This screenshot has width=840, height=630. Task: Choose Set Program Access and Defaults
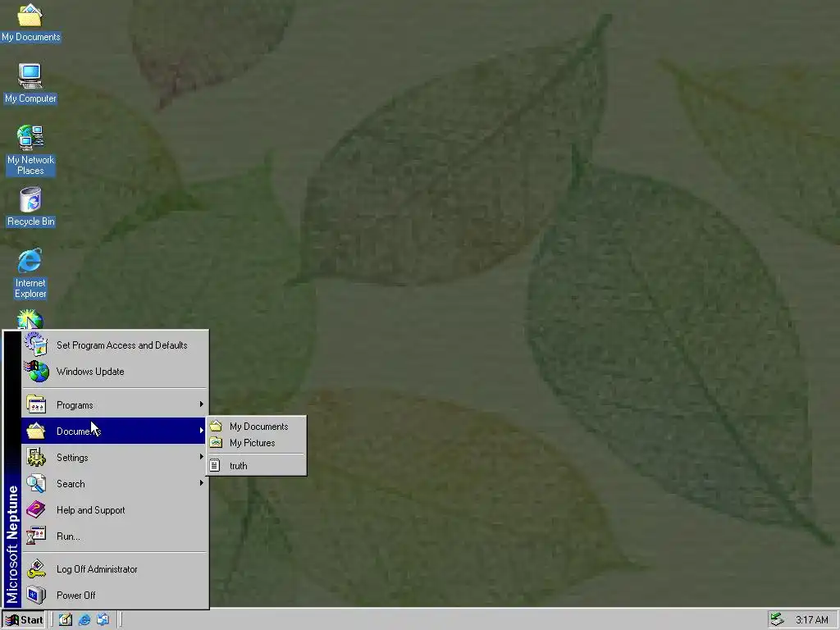coord(114,345)
